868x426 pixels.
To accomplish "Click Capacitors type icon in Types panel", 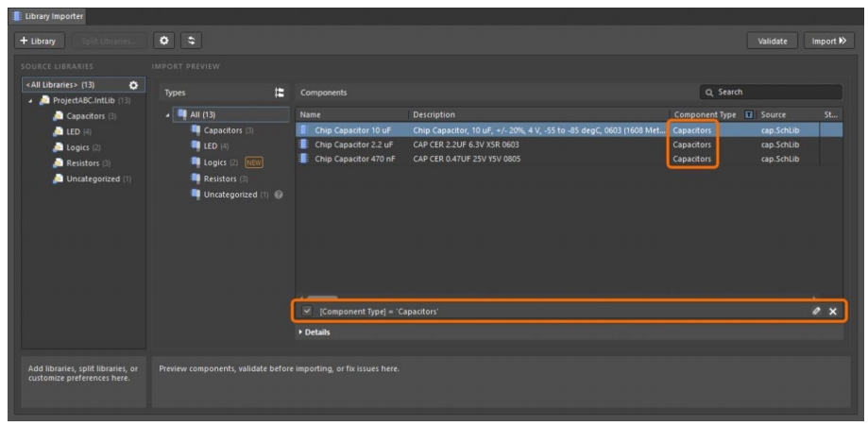I will (x=196, y=130).
